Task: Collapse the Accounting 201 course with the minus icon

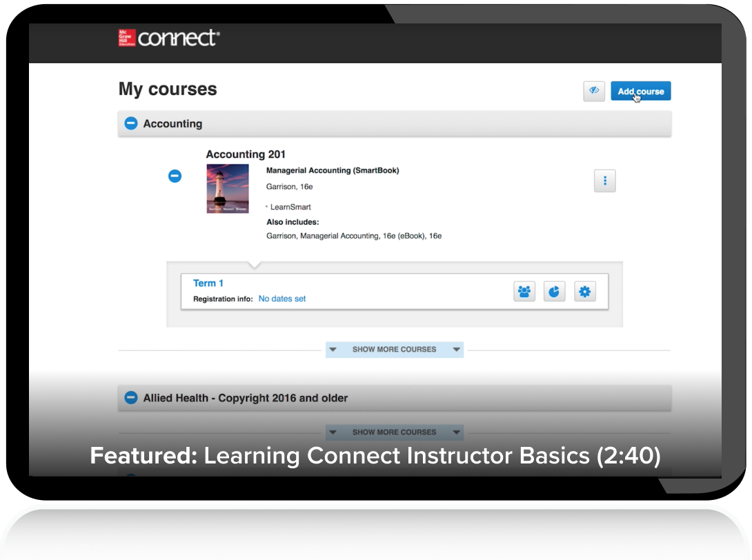Action: point(175,176)
